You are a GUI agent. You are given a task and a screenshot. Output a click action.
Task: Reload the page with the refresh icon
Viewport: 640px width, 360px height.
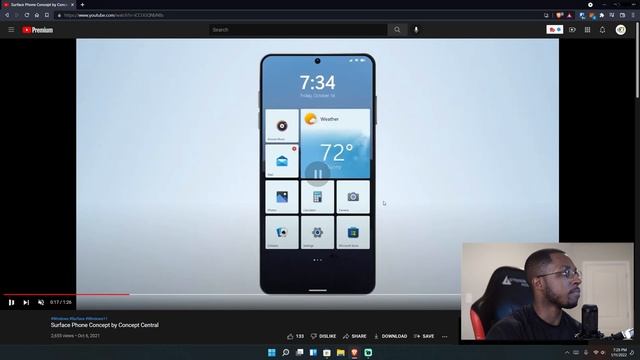tap(27, 15)
